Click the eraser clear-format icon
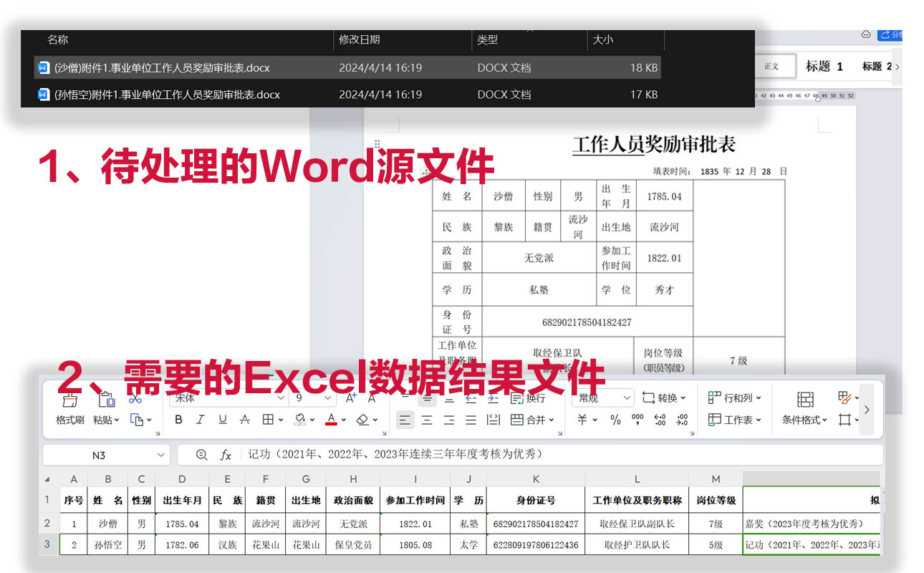Viewport: 924px width, 573px height. (362, 420)
